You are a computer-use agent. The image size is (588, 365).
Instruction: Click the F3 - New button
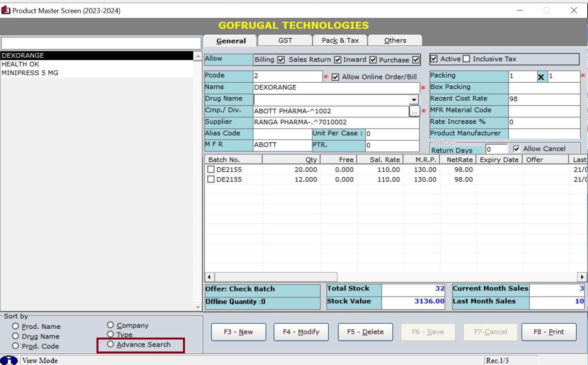[x=238, y=332]
